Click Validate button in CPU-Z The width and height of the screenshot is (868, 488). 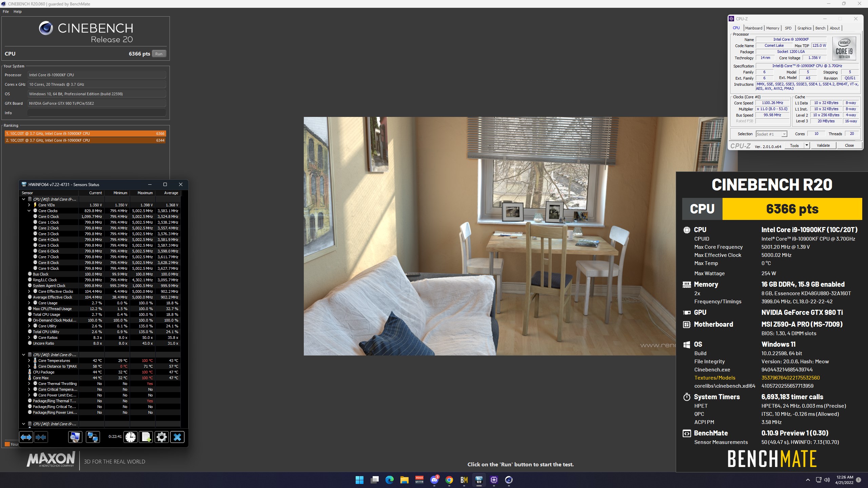coord(823,145)
